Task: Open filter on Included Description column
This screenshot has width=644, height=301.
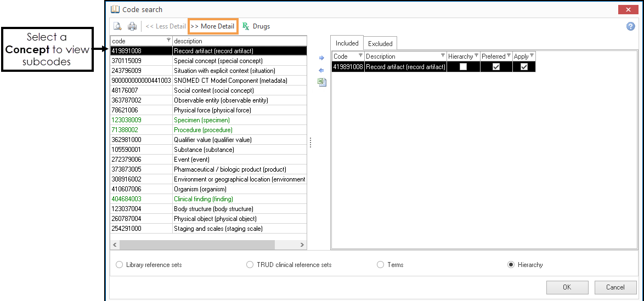Action: [442, 56]
